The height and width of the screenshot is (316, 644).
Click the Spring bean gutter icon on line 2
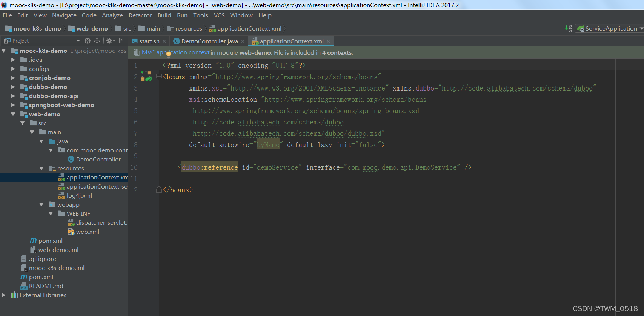(146, 76)
